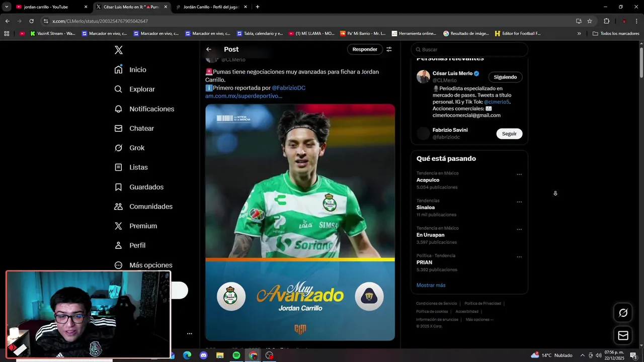Open the Todos los marcadores folder
This screenshot has height=362, width=644.
click(x=616, y=34)
